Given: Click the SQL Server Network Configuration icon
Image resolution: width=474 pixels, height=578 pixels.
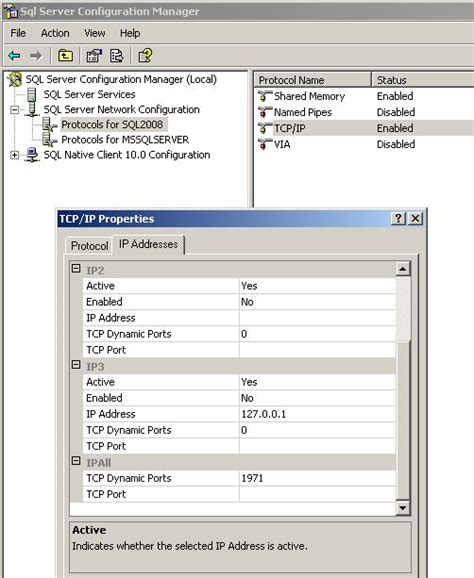Looking at the screenshot, I should coord(32,109).
